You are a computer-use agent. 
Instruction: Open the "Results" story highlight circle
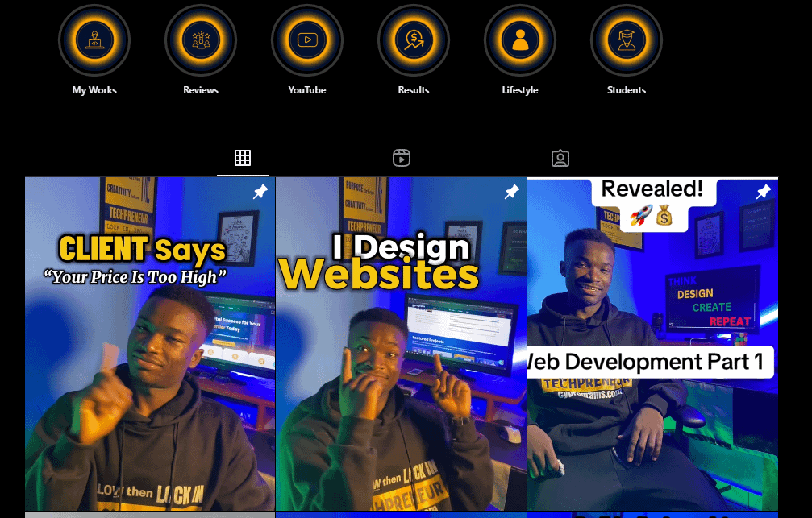414,39
